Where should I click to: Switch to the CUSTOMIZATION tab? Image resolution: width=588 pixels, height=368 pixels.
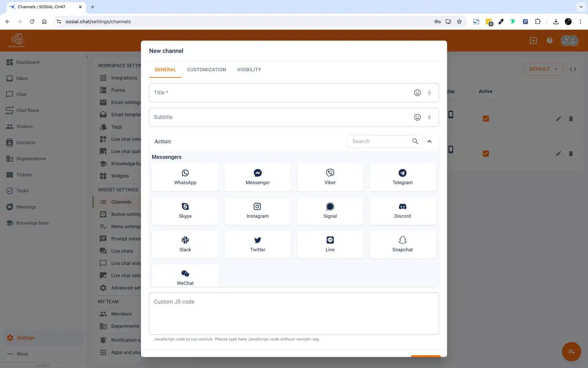pos(207,70)
